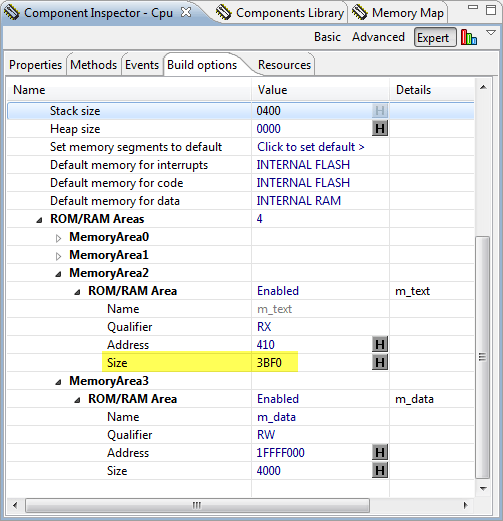Screen dimensions: 503x521
Task: Click the vertical scrollbar up arrow
Action: [483, 87]
